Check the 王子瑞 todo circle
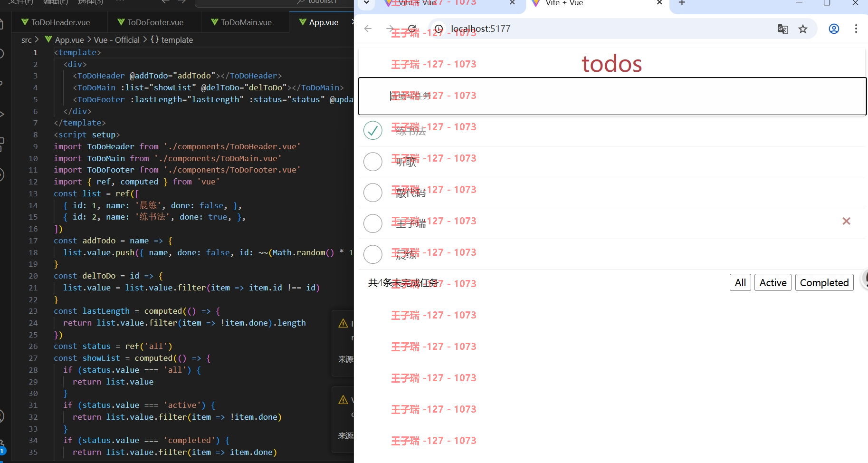The image size is (868, 463). pos(373,223)
